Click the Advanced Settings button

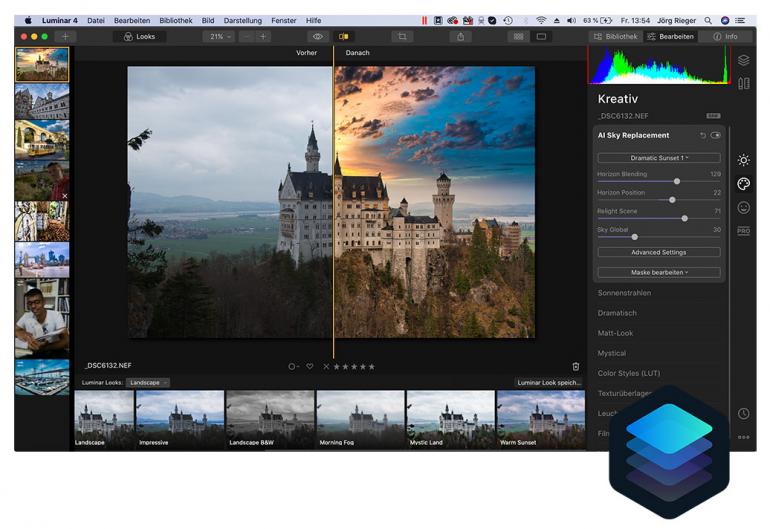pos(659,252)
